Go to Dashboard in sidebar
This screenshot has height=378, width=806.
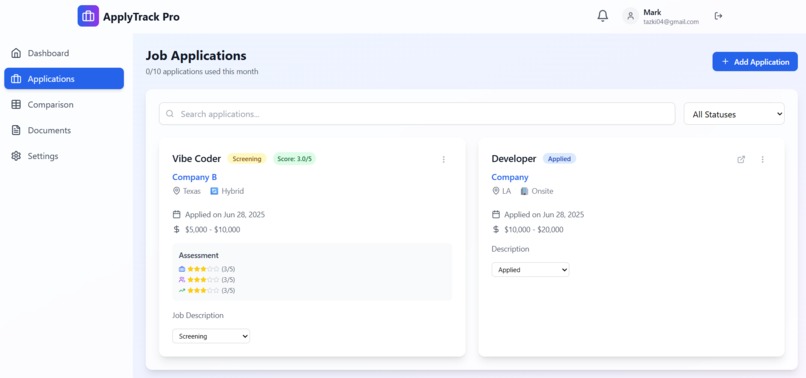tap(64, 53)
